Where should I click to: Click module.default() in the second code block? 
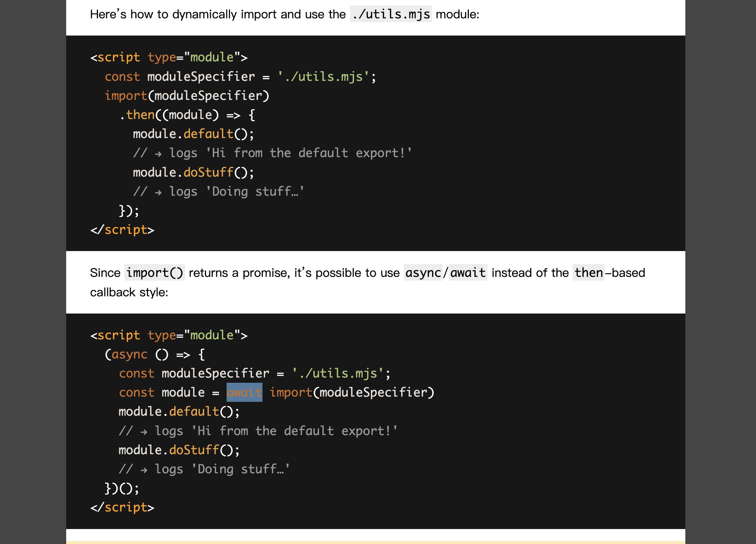(x=179, y=412)
